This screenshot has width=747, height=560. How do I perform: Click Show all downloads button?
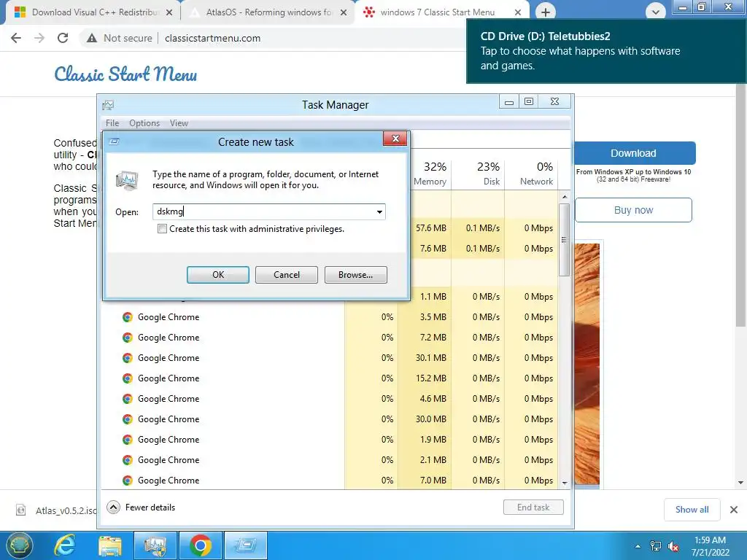(x=692, y=510)
